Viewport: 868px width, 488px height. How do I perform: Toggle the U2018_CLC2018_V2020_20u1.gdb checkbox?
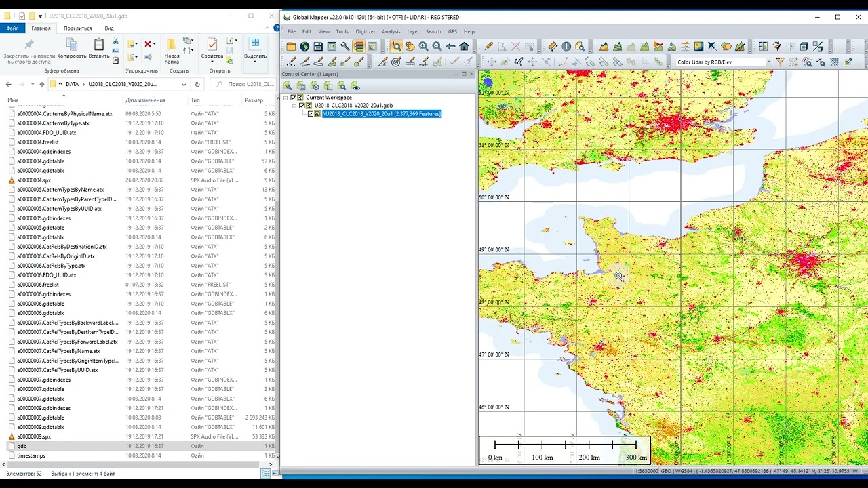tap(302, 106)
